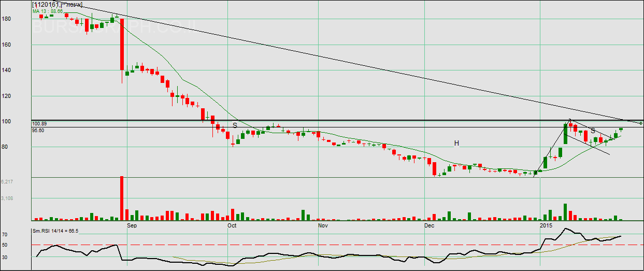Select the 'S' shoulder annotation near October
644x271 pixels.
(235, 125)
